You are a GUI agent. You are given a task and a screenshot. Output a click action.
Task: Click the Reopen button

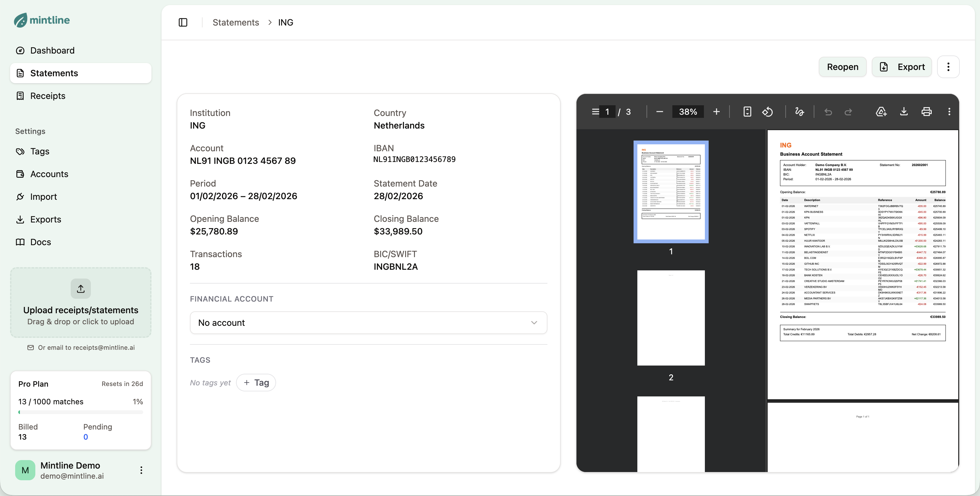pos(842,67)
